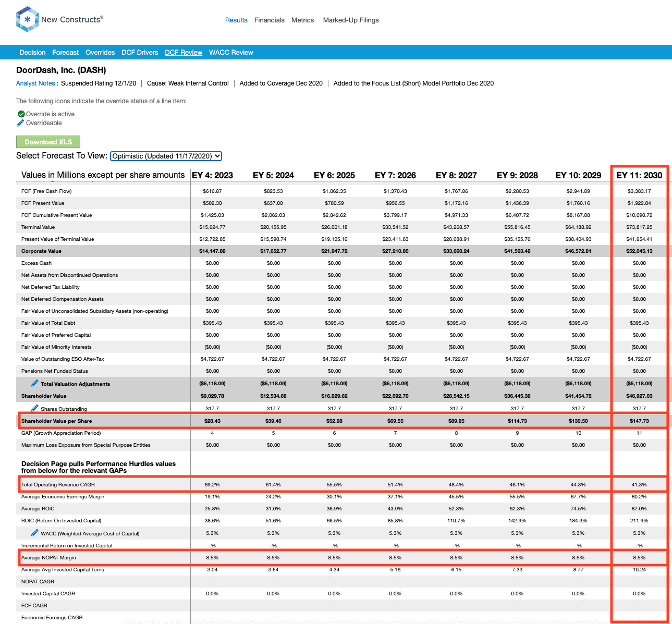Click the 69.2% Total Operating Revenue CAGR value

212,485
